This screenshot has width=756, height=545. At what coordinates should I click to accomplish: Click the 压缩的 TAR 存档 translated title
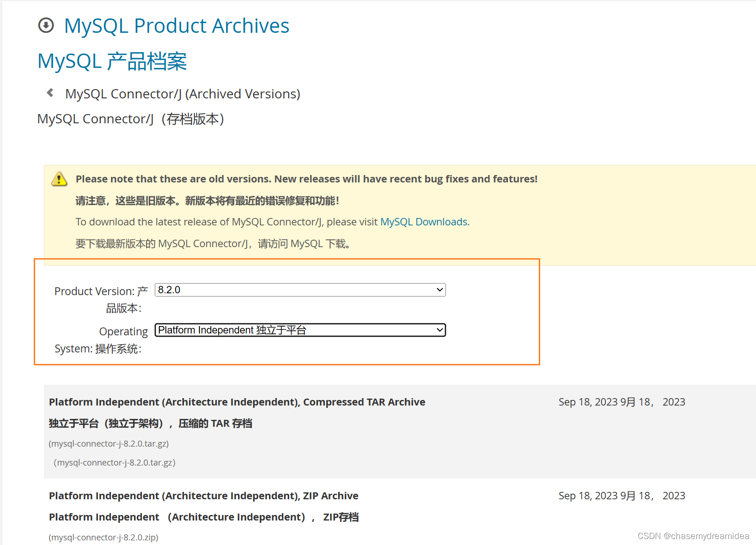coord(151,423)
